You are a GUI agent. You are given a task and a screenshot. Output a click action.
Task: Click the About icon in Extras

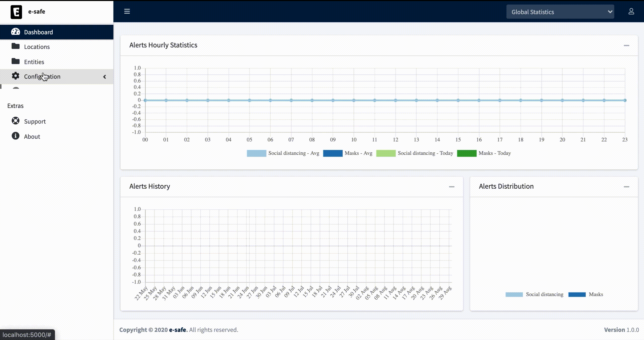(15, 136)
